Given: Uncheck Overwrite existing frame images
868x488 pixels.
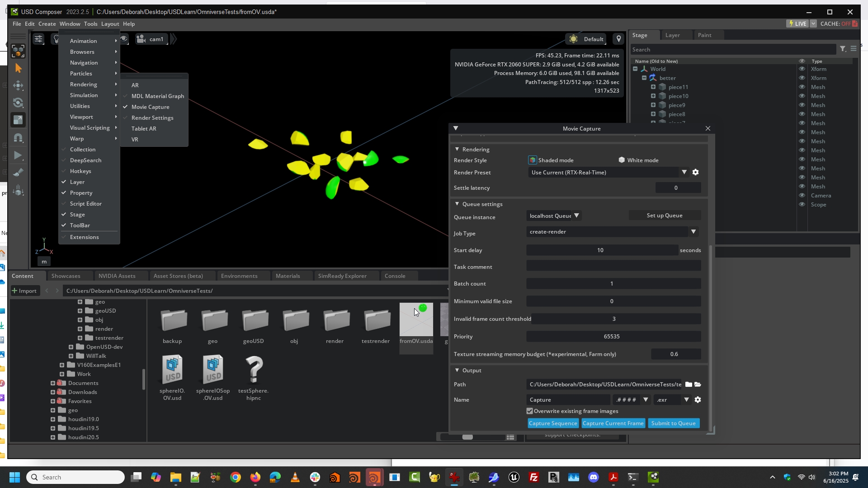Looking at the screenshot, I should [x=529, y=411].
